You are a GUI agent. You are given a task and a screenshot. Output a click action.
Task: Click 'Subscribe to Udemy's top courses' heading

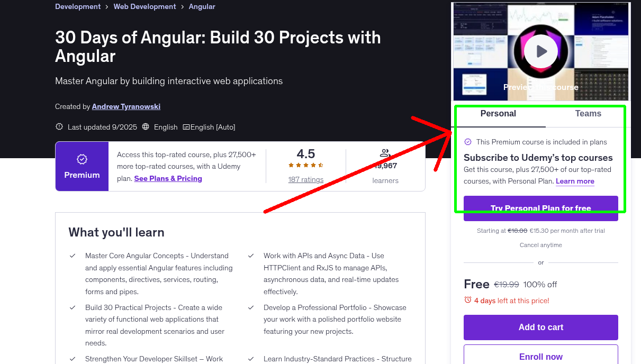click(x=538, y=158)
